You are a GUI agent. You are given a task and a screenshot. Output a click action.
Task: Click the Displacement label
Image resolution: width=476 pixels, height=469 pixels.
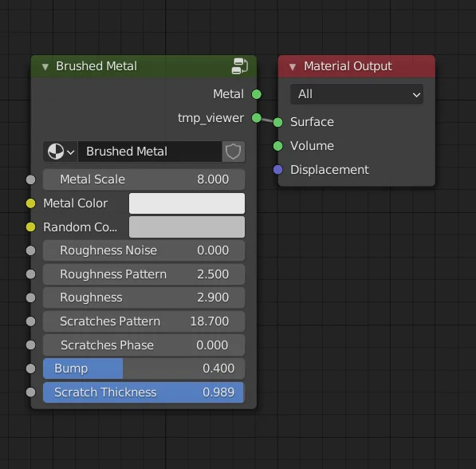[x=329, y=170]
